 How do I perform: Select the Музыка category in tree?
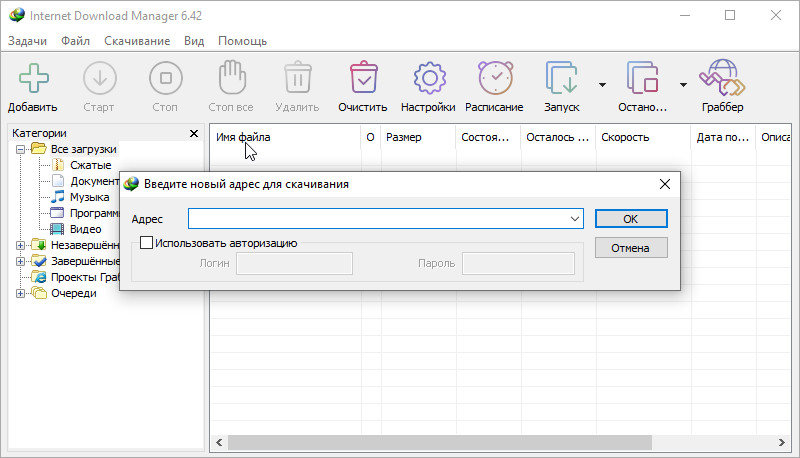(89, 197)
